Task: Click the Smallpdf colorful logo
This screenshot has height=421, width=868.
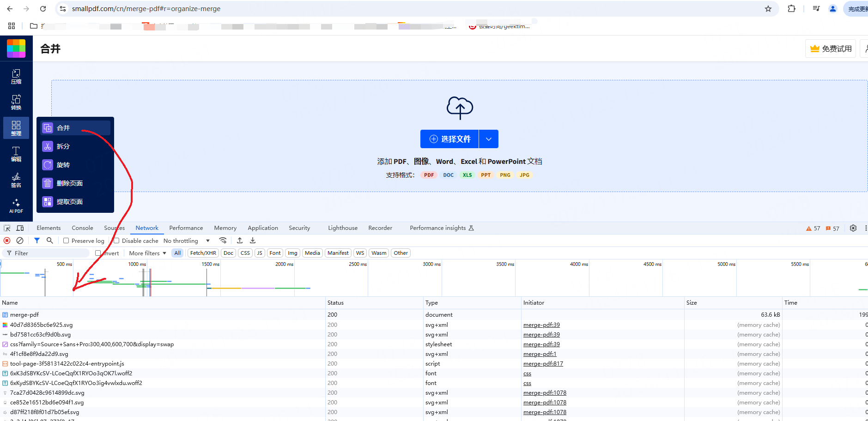Action: tap(16, 48)
